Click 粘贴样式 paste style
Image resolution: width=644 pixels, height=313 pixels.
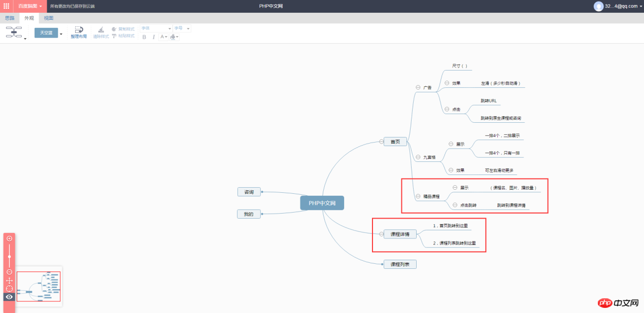(x=123, y=36)
